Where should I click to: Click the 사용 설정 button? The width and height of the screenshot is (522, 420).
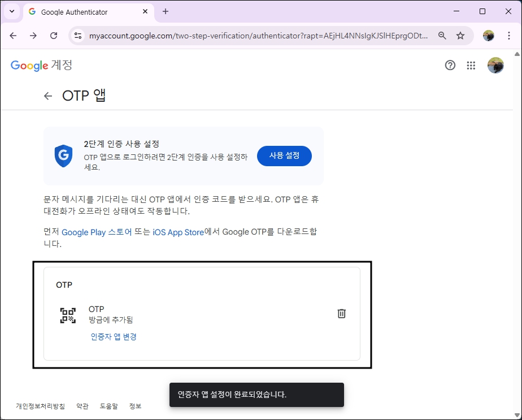pos(284,155)
